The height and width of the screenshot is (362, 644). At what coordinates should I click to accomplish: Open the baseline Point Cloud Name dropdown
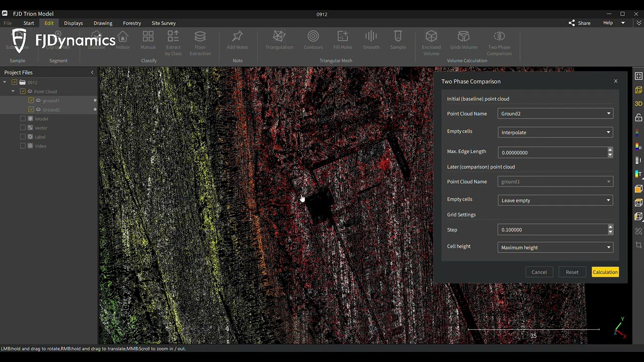click(555, 114)
